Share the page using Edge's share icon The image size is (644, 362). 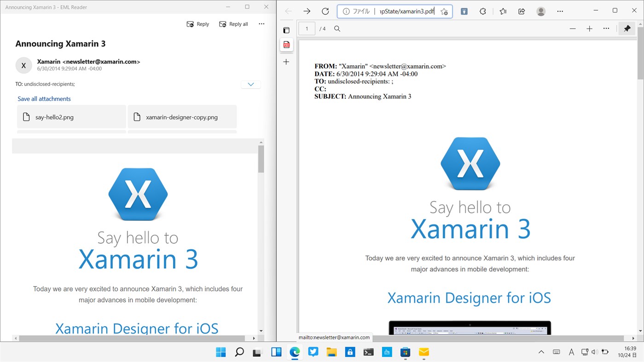(521, 11)
